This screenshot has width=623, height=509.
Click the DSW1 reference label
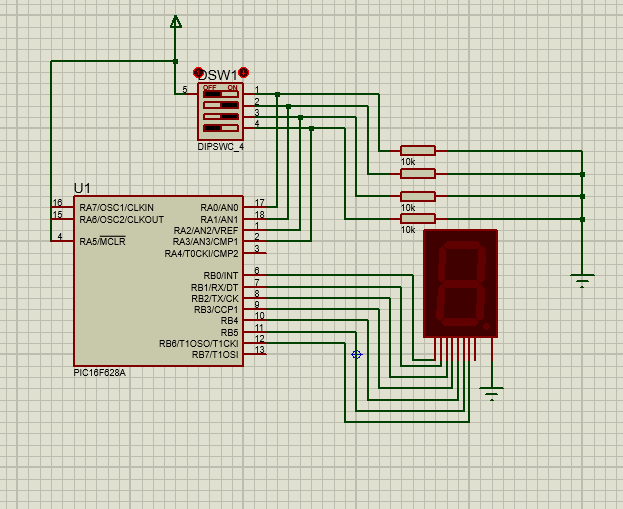pos(218,75)
